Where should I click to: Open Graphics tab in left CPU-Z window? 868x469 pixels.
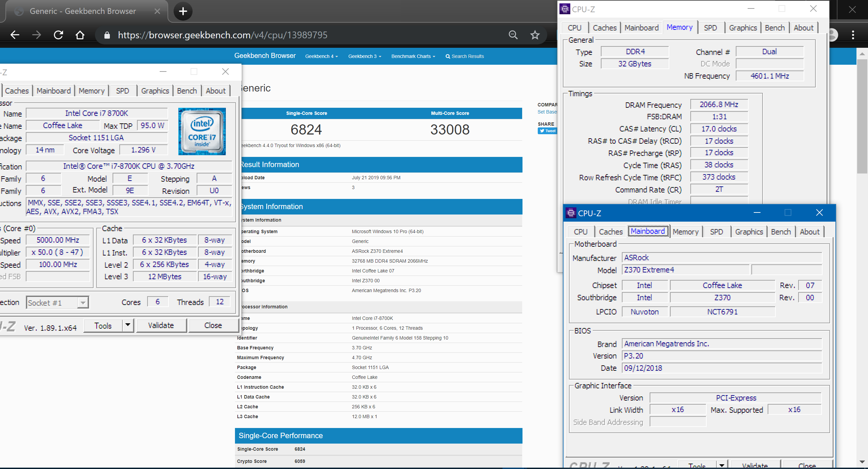point(155,91)
